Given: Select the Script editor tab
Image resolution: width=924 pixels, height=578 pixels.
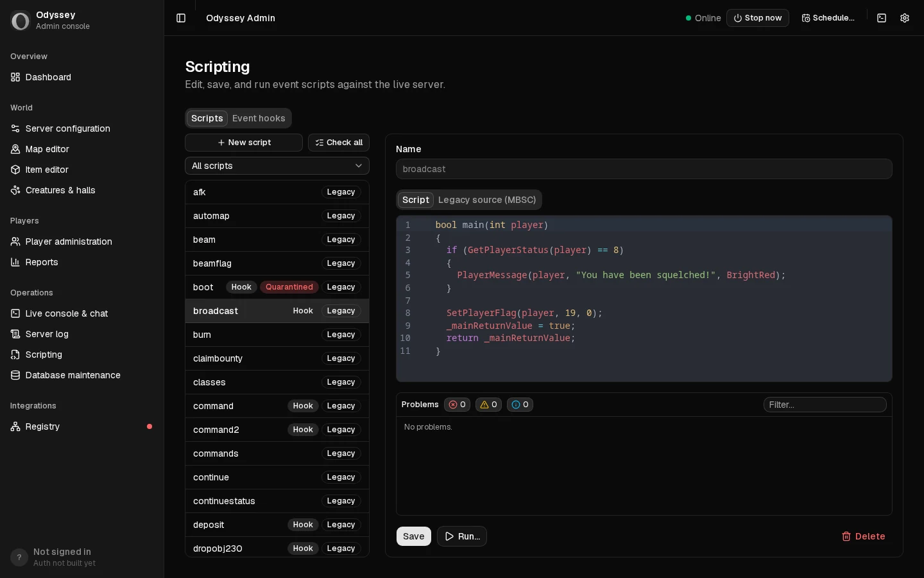Looking at the screenshot, I should (416, 200).
